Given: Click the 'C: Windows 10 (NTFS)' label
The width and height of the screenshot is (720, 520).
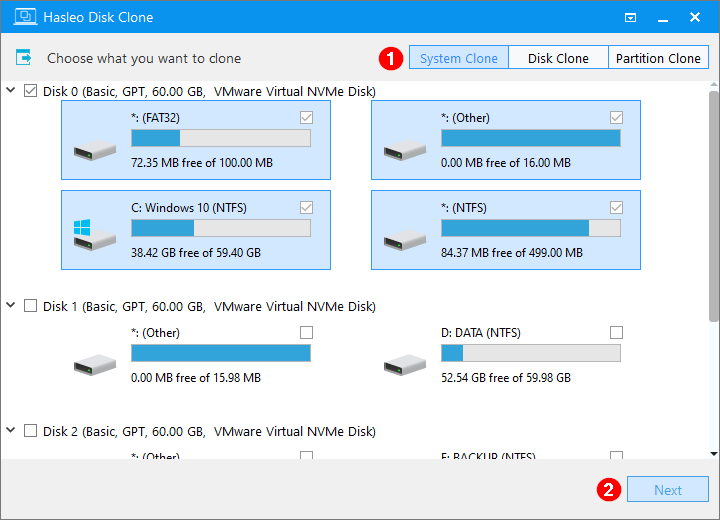Looking at the screenshot, I should 189,208.
